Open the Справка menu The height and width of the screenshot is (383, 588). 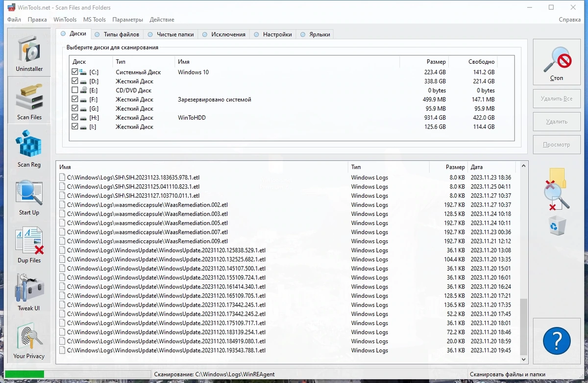click(x=570, y=20)
